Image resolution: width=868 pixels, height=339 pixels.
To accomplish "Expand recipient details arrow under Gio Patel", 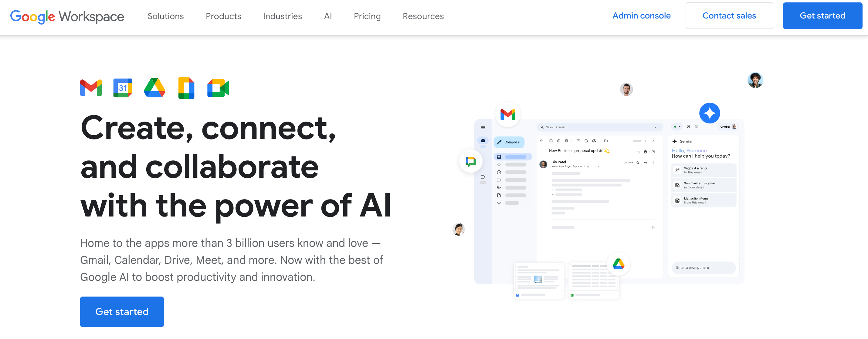I will [x=598, y=166].
